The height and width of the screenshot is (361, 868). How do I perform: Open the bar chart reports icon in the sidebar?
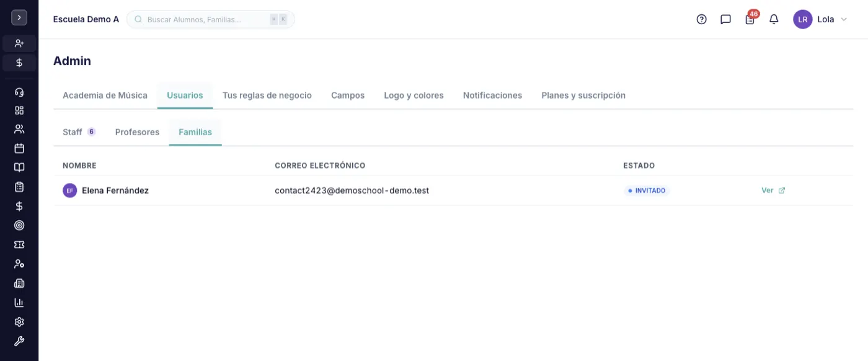pos(19,303)
